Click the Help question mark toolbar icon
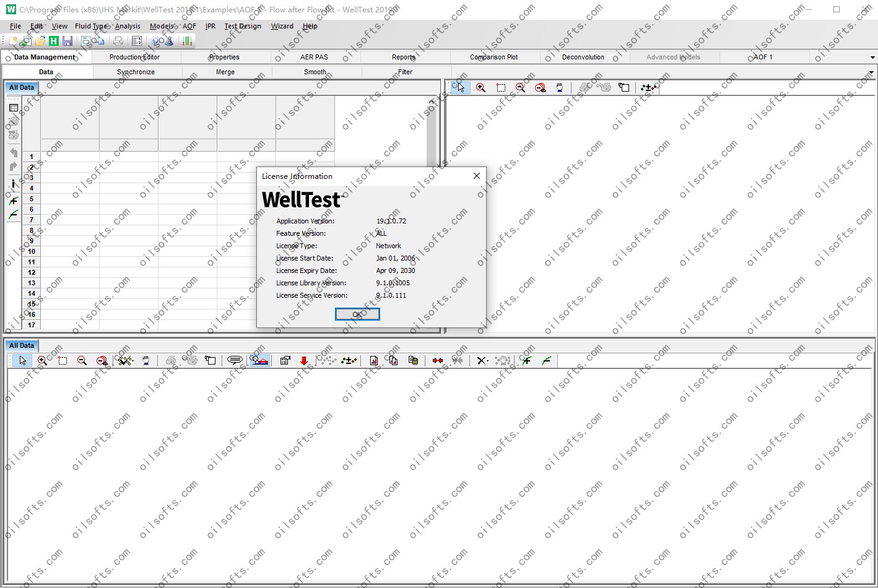878x588 pixels. (x=156, y=41)
